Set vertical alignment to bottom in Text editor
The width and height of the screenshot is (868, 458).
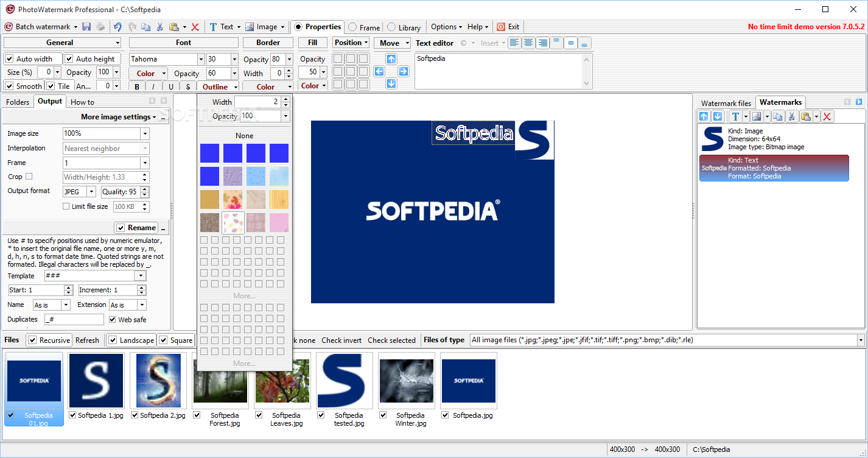584,43
